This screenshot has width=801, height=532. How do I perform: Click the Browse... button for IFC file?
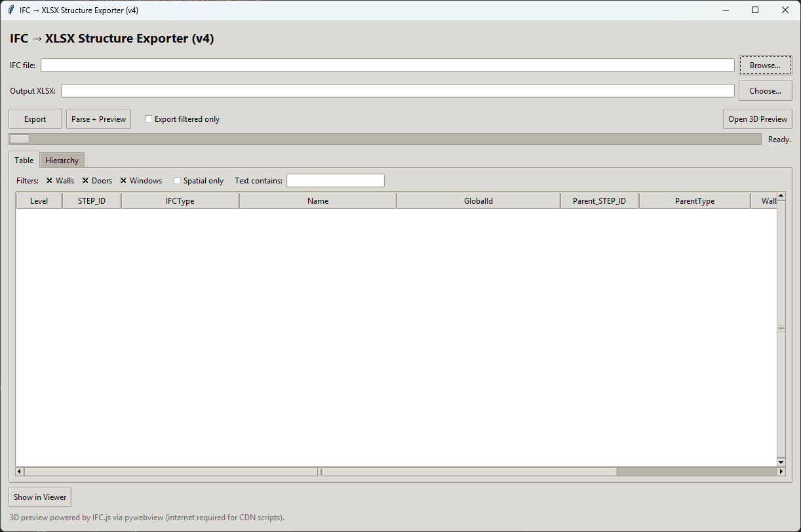(x=765, y=66)
